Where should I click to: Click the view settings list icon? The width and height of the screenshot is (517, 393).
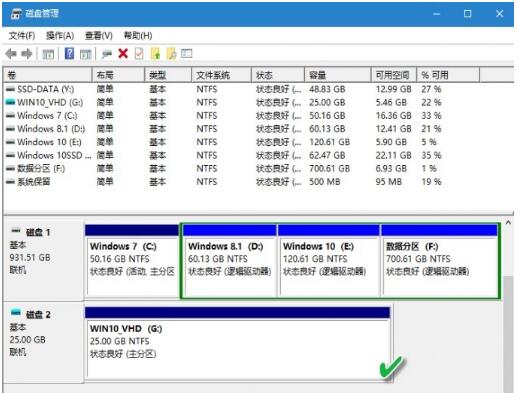pyautogui.click(x=187, y=53)
